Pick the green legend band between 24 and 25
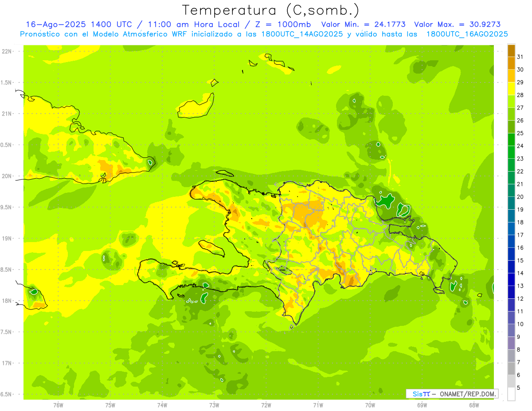Image resolution: width=532 pixels, height=411 pixels. coord(511,140)
